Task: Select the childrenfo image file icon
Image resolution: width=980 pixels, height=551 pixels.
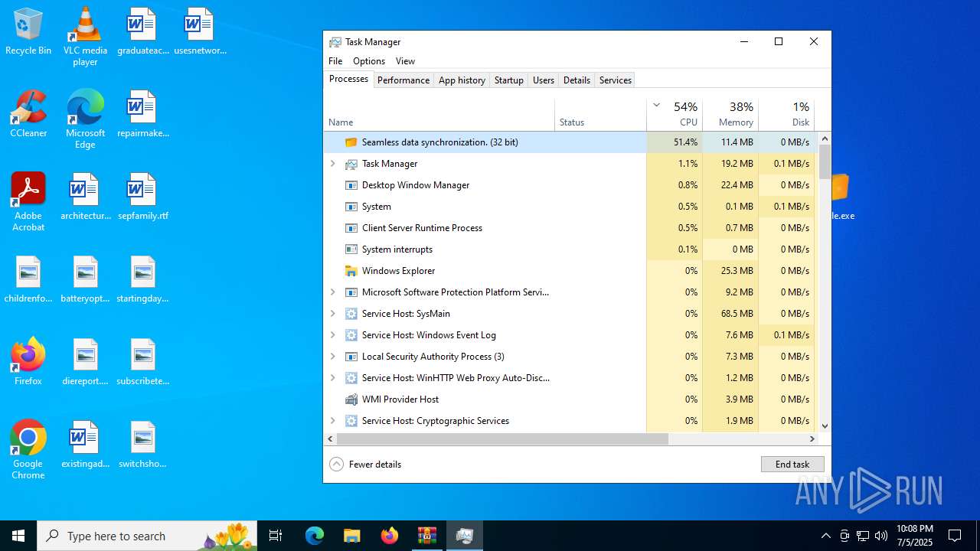Action: (28, 279)
